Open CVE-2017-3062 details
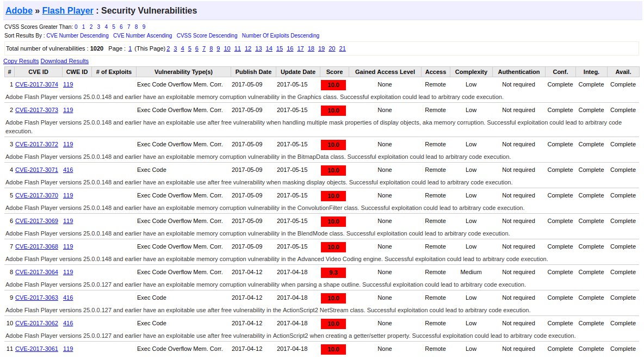This screenshot has width=644, height=359. pyautogui.click(x=36, y=323)
